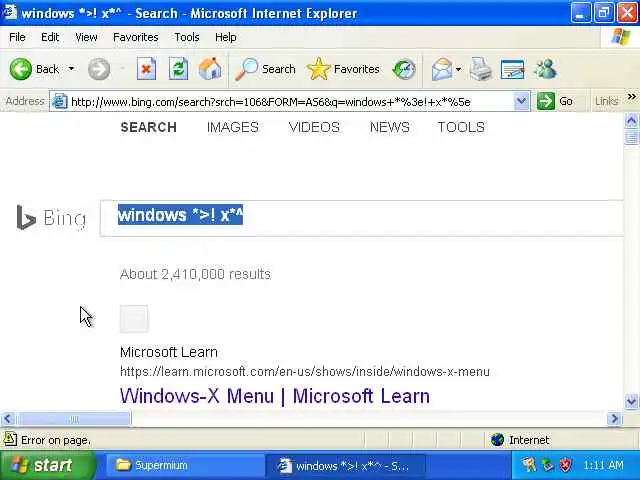Click the Internet Explorer taskbar button
Viewport: 640px width, 480px height.
pos(345,466)
